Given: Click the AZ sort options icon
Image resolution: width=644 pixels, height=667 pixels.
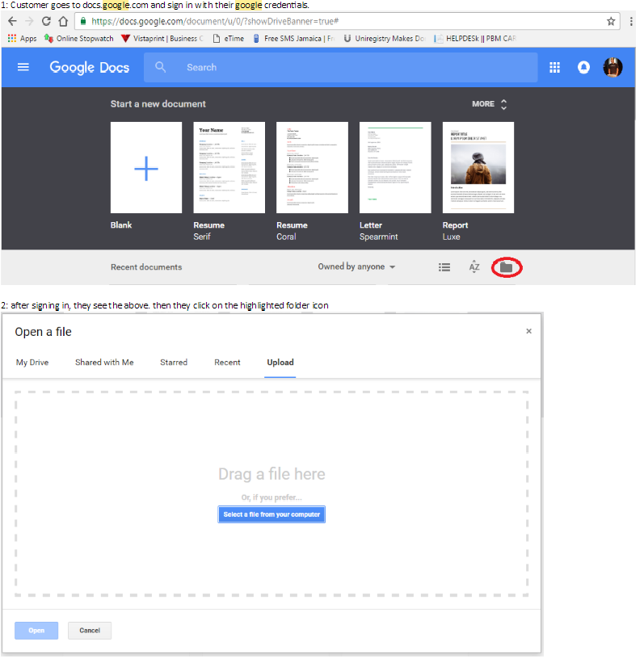Looking at the screenshot, I should [474, 267].
